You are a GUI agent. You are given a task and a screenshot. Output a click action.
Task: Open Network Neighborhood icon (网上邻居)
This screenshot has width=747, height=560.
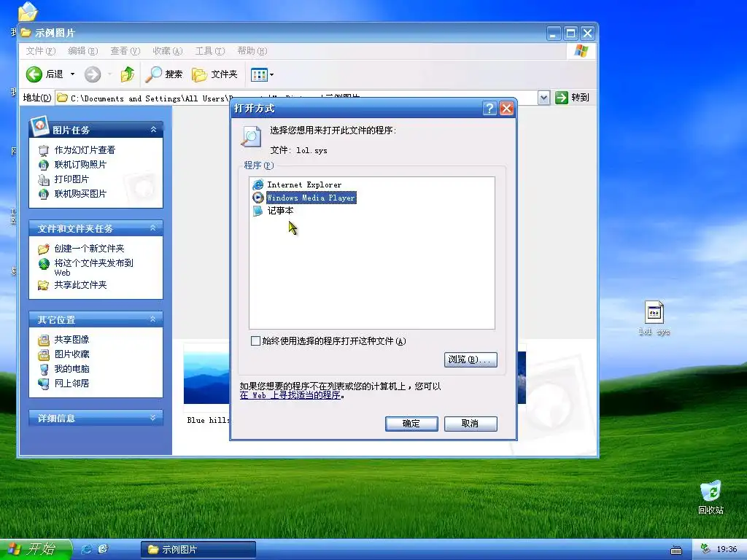pos(43,384)
